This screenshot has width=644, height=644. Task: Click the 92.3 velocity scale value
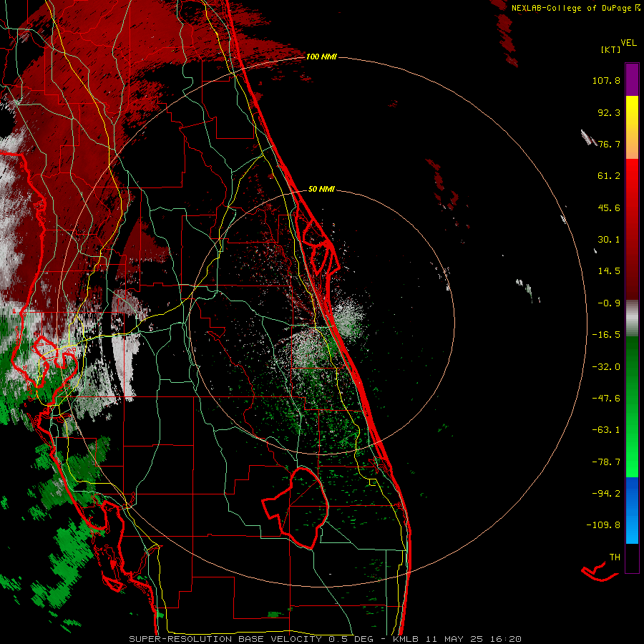click(x=609, y=112)
